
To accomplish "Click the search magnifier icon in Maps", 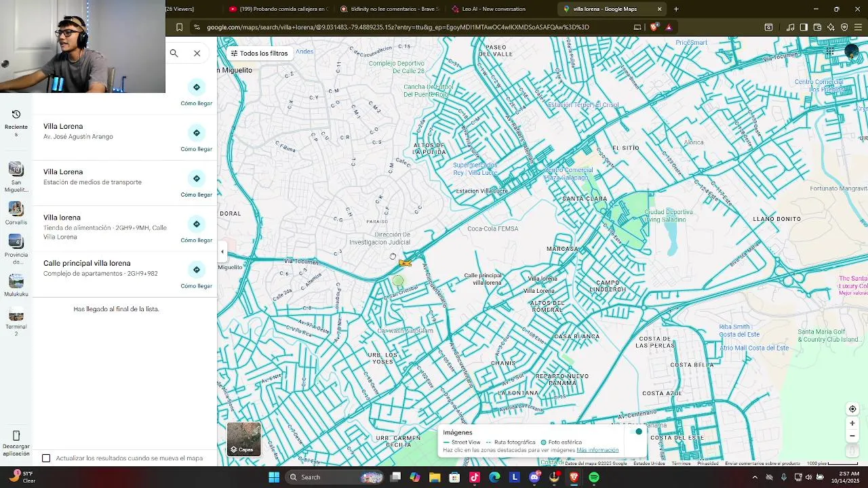I will [174, 53].
